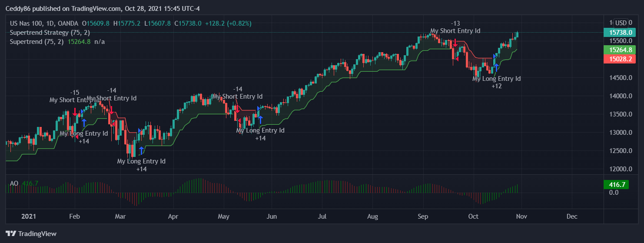Click the published-by Ceddy86 header text

102,9
